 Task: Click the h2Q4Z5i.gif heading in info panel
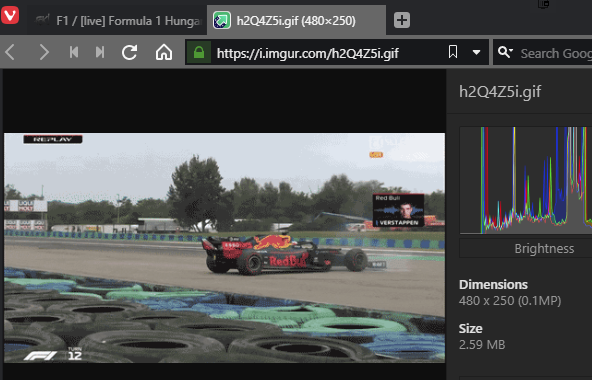point(500,92)
